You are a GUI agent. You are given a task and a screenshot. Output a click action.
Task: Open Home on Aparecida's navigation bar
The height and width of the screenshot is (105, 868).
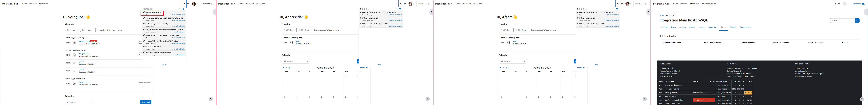coord(241,4)
